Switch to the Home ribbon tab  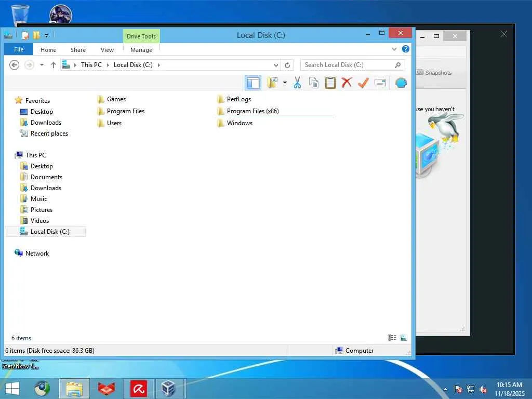pyautogui.click(x=48, y=50)
